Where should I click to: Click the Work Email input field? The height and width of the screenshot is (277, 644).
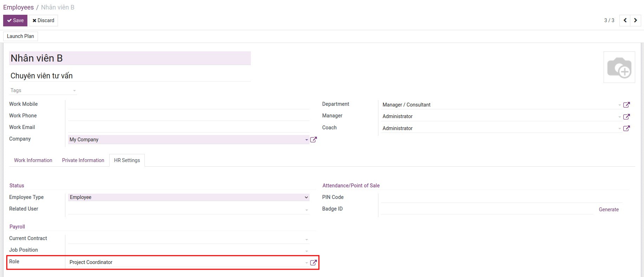coord(189,127)
